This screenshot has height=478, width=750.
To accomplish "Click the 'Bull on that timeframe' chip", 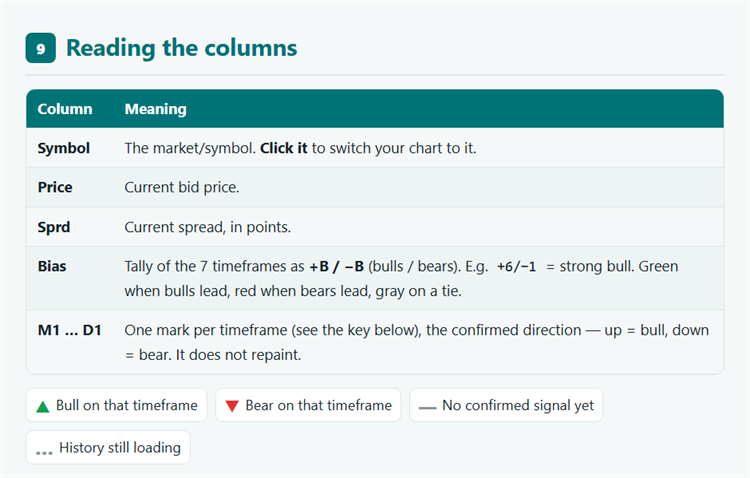I will point(116,405).
